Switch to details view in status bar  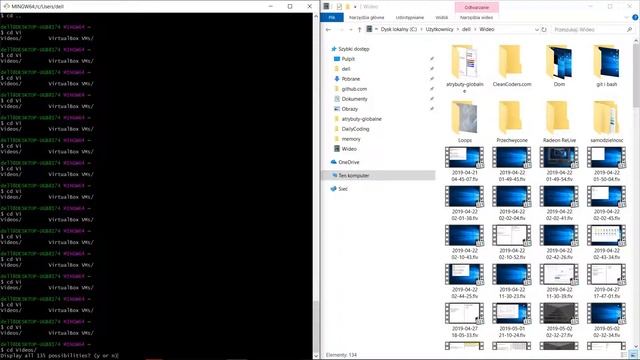tap(624, 355)
